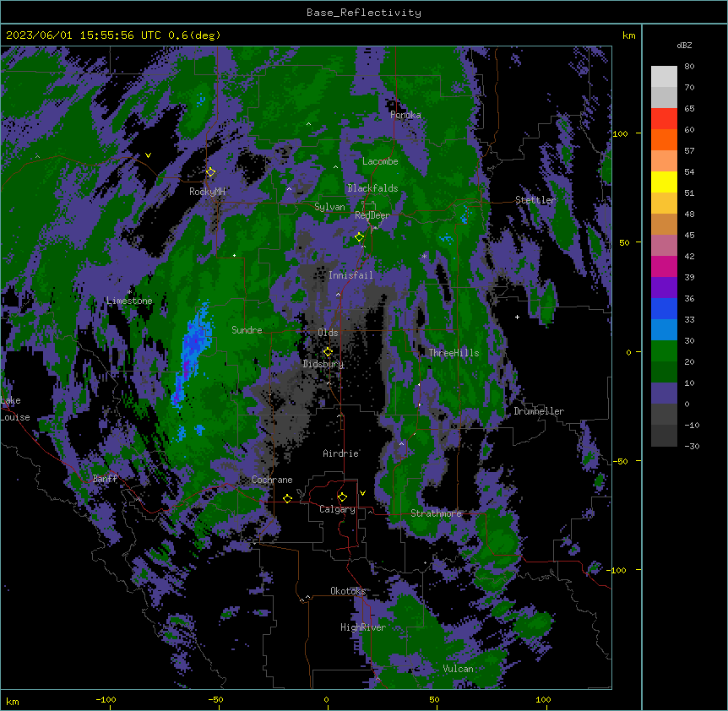Click the Cochrane label
Viewport: 728px width, 711px height.
(272, 480)
